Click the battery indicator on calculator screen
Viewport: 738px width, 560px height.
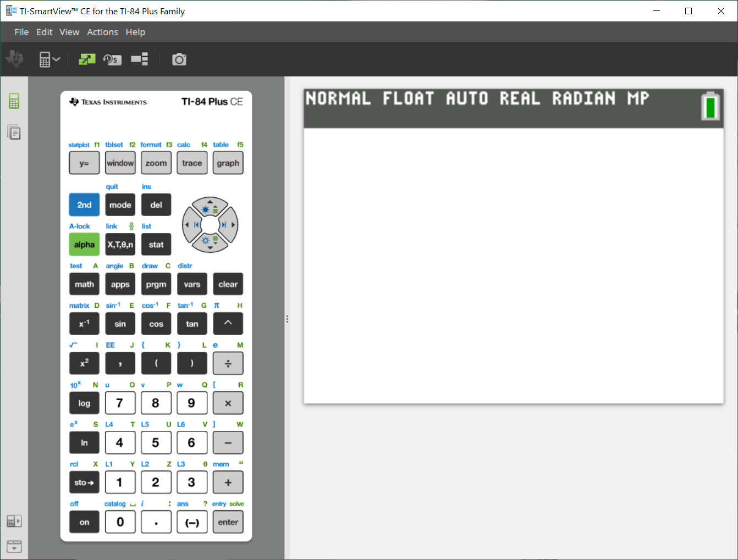pyautogui.click(x=710, y=106)
